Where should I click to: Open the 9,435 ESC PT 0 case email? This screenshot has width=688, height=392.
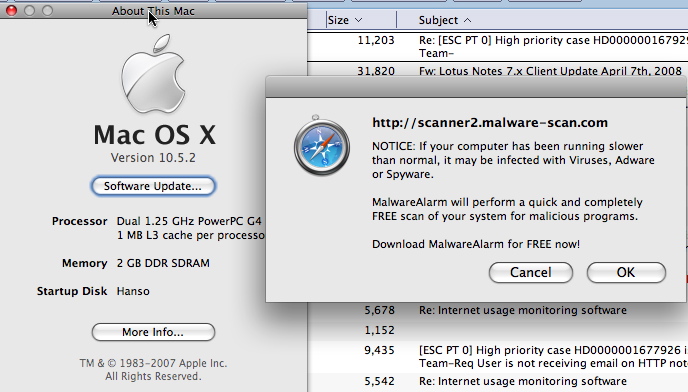click(498, 356)
